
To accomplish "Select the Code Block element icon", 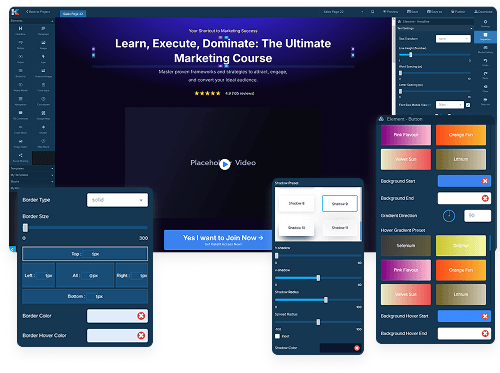I will (x=20, y=127).
